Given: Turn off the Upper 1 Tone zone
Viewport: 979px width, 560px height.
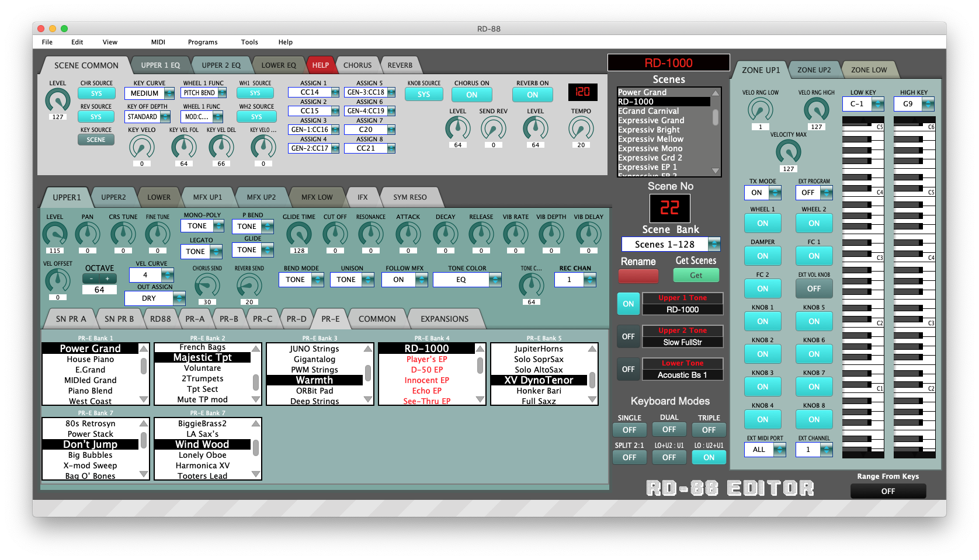Looking at the screenshot, I should (x=628, y=304).
